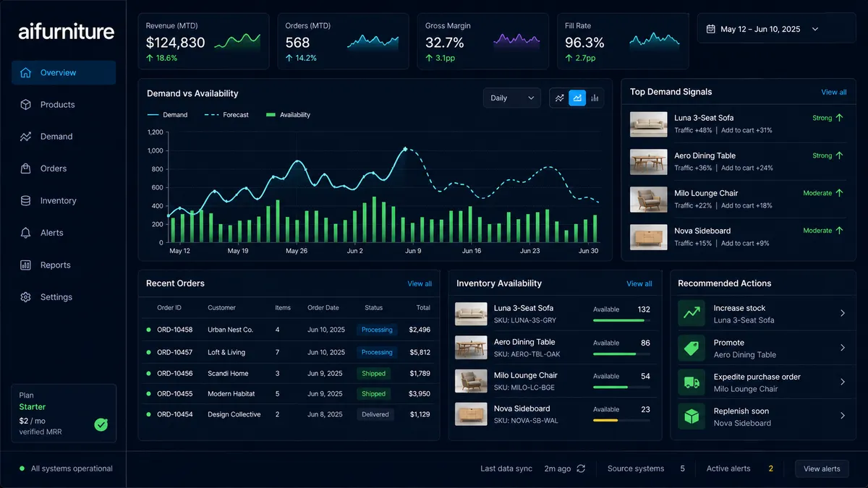
Task: Click View all in Top Demand Signals
Action: point(833,92)
